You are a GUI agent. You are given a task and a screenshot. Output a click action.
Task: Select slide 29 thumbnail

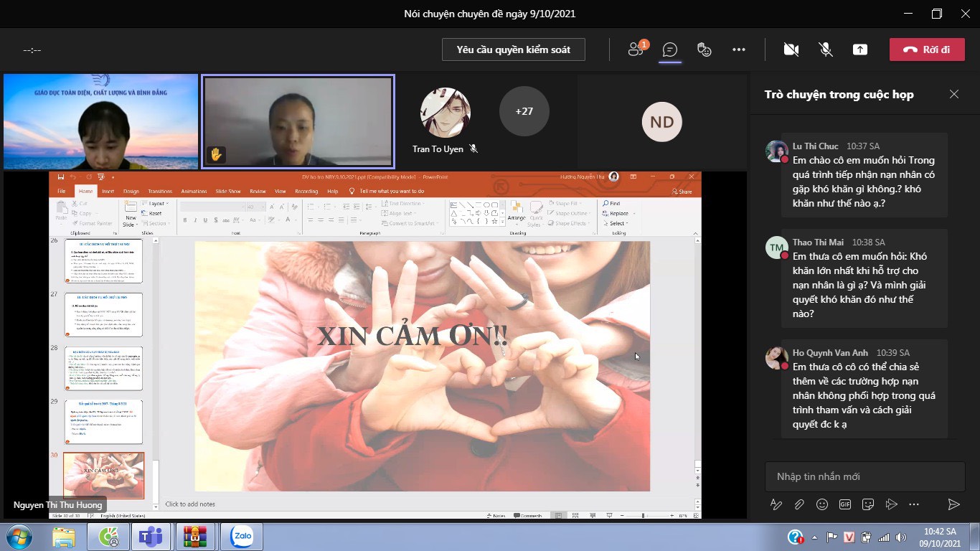pyautogui.click(x=104, y=421)
